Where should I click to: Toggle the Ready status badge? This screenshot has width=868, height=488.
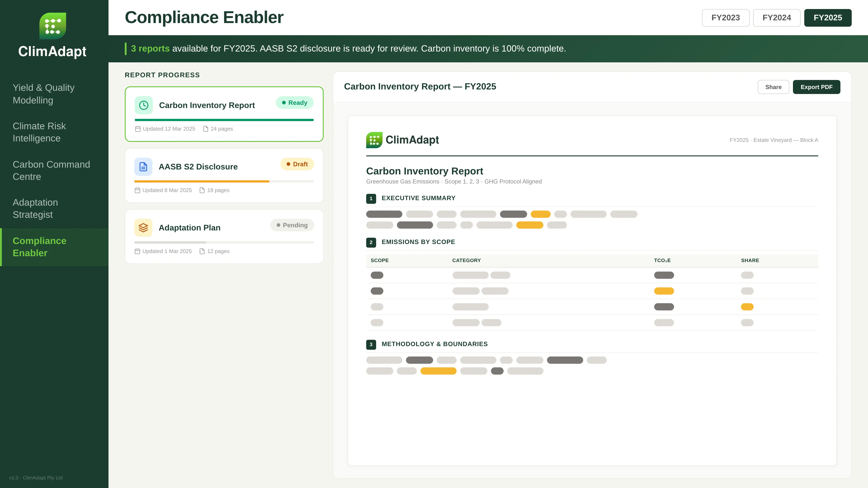click(x=295, y=102)
